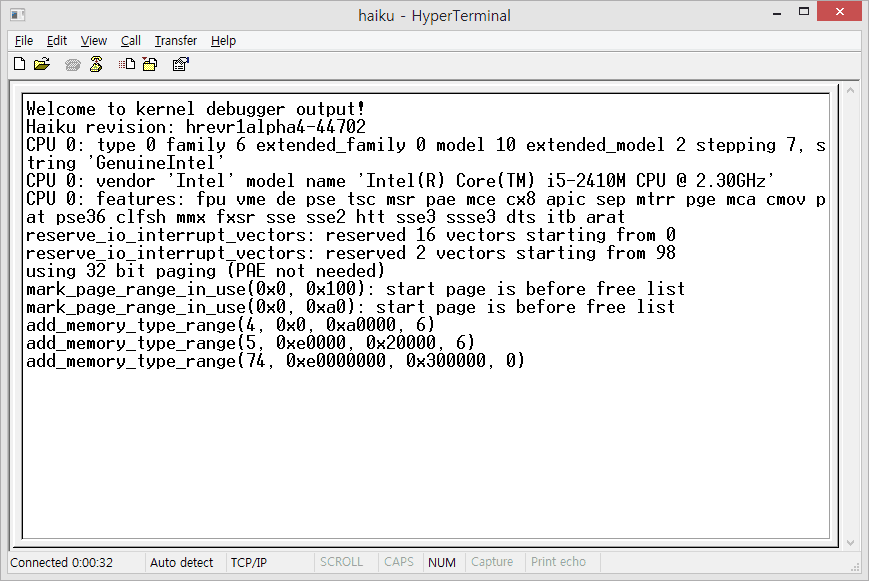The height and width of the screenshot is (581, 869).
Task: Click the Send file toolbar icon
Action: pyautogui.click(x=127, y=65)
